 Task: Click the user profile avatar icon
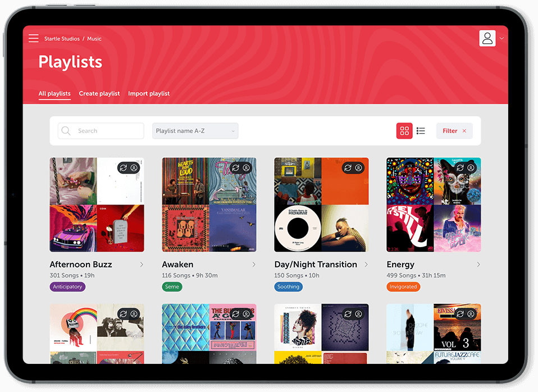tap(487, 38)
